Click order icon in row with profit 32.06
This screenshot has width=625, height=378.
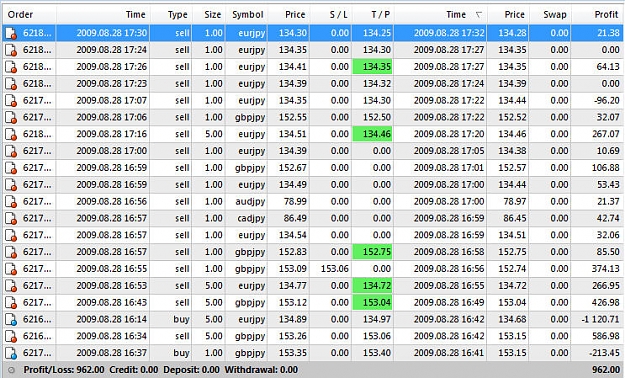[11, 235]
